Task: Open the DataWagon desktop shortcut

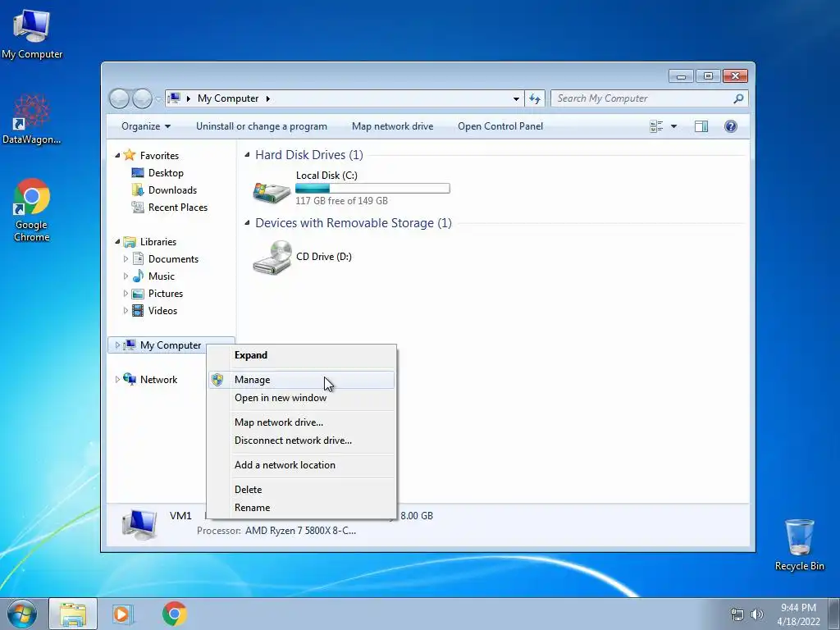Action: (x=32, y=119)
